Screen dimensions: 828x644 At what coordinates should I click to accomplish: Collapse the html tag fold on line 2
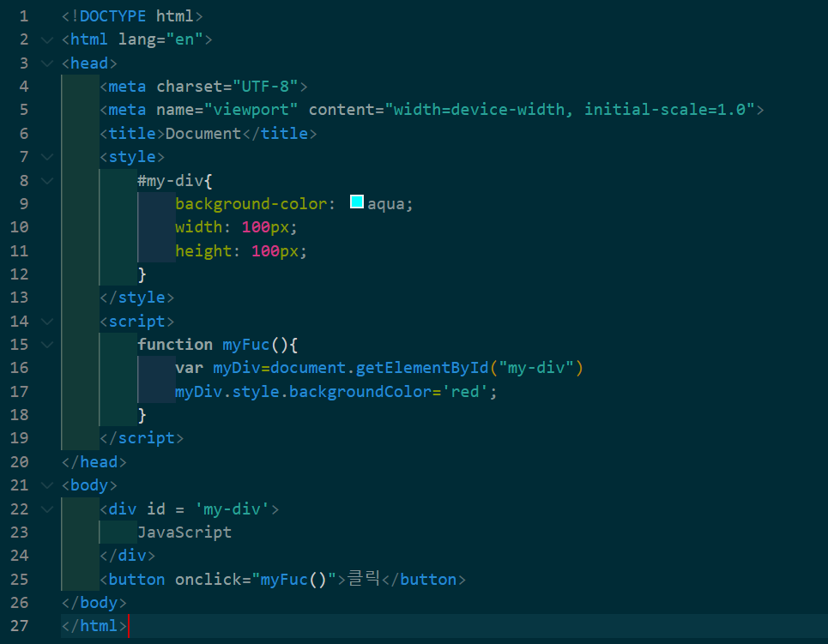pos(47,39)
